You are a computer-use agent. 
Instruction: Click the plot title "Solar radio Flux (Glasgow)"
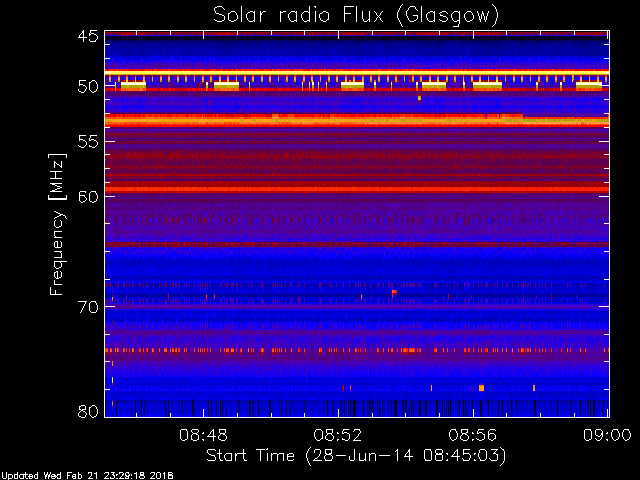(x=356, y=16)
